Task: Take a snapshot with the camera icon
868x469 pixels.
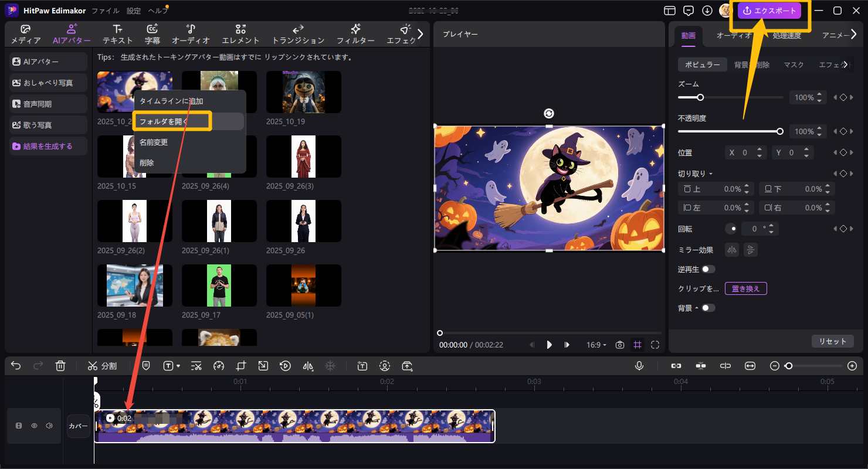Action: (619, 345)
